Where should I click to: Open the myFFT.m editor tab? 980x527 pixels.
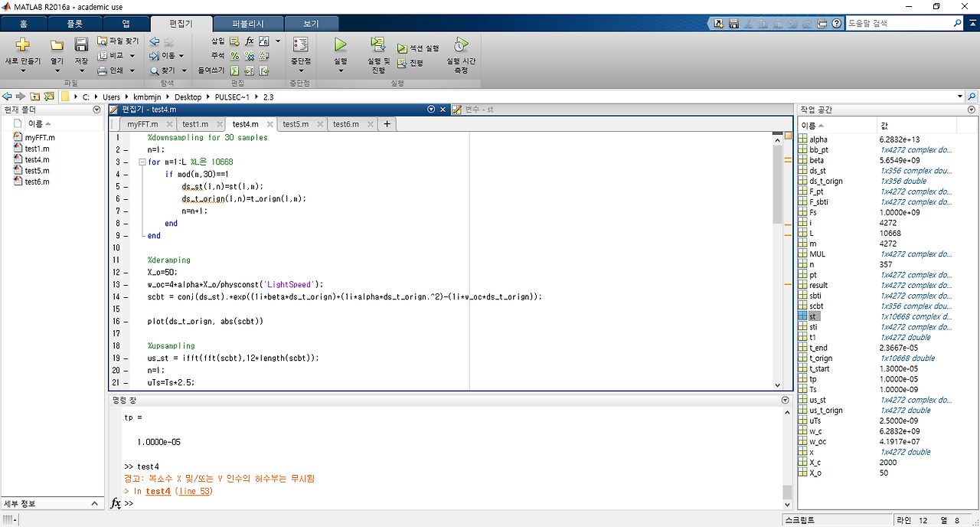pyautogui.click(x=148, y=124)
